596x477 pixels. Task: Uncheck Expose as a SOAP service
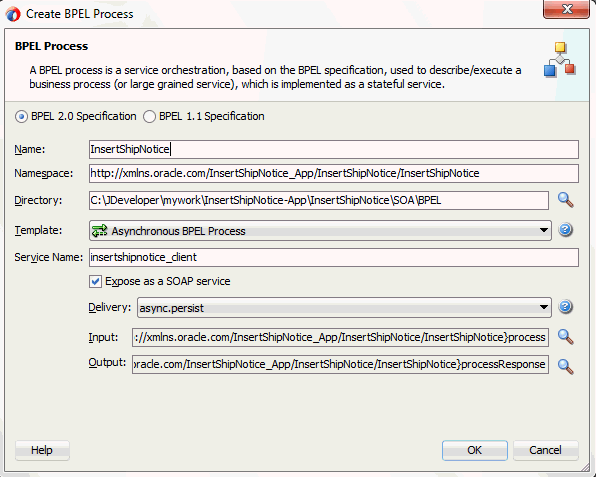(x=95, y=282)
